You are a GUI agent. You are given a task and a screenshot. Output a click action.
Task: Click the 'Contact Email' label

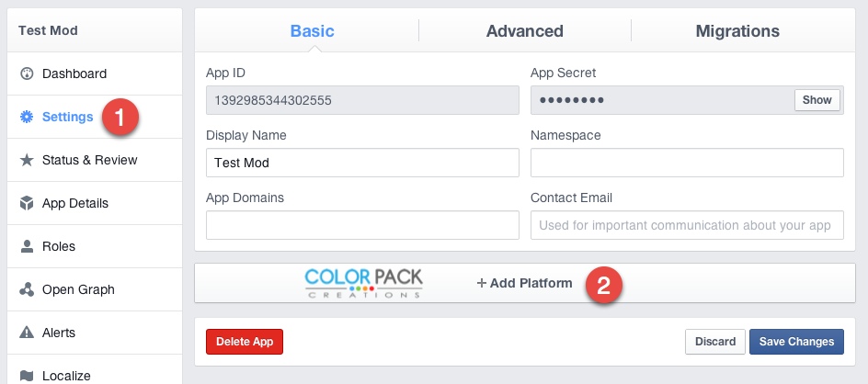pos(571,198)
